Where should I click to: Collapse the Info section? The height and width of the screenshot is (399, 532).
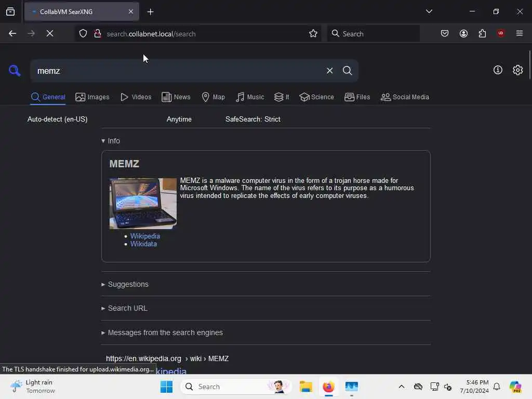pyautogui.click(x=111, y=141)
